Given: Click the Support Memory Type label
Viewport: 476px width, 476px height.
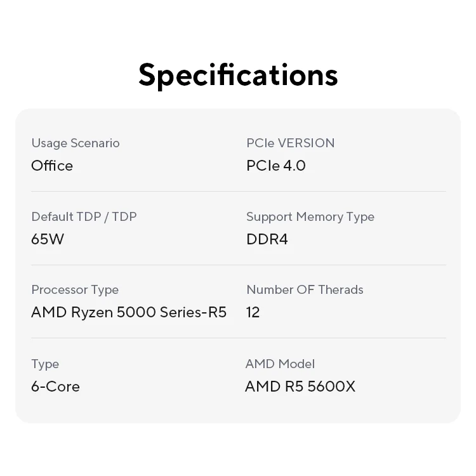Looking at the screenshot, I should (x=310, y=216).
